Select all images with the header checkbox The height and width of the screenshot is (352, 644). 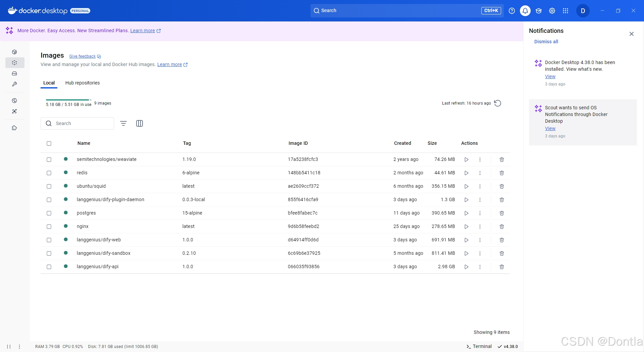pos(49,143)
